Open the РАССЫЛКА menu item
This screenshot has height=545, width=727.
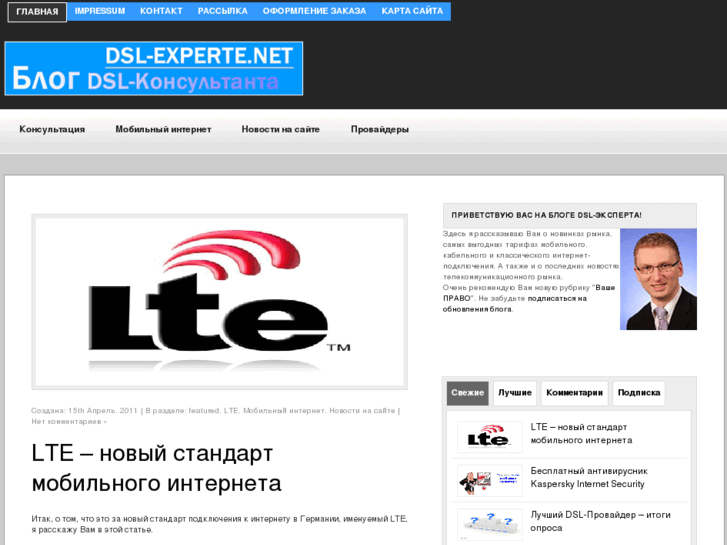coord(223,11)
